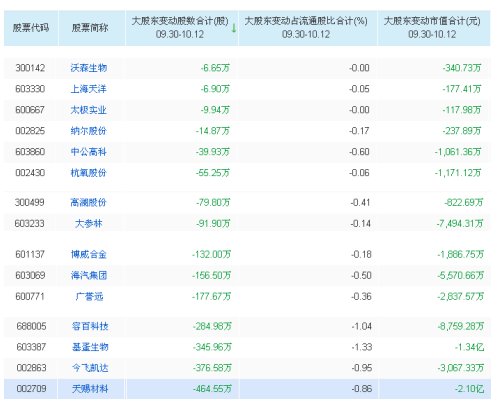The width and height of the screenshot is (500, 411).
Task: Open 海汽集团 stock link
Action: (x=89, y=276)
